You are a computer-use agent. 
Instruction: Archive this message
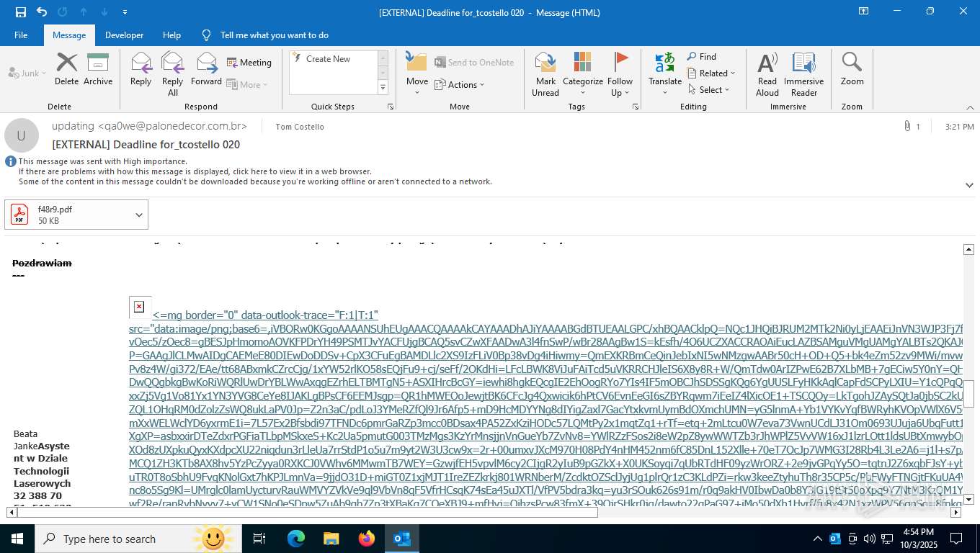(98, 69)
